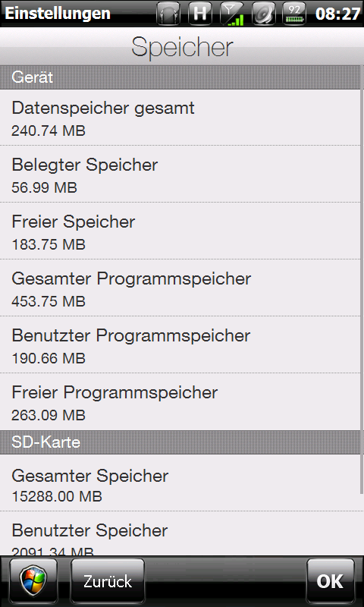Tap the H network data icon
The height and width of the screenshot is (607, 364).
200,14
